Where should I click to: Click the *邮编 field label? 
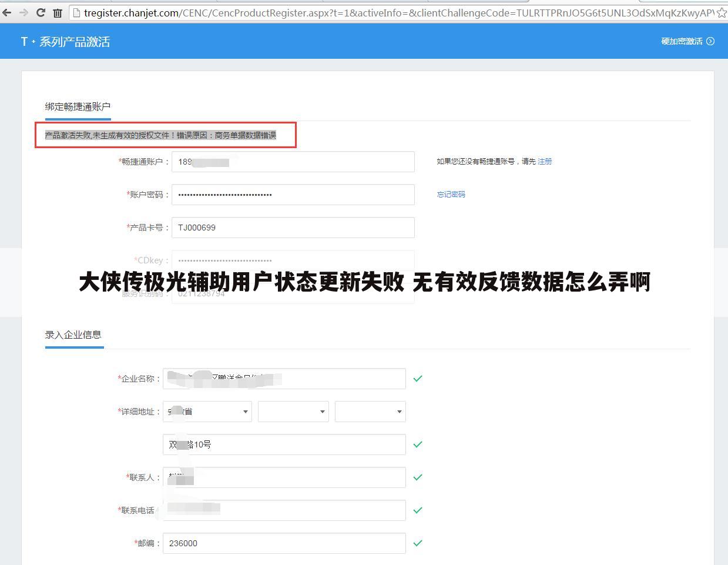click(147, 543)
